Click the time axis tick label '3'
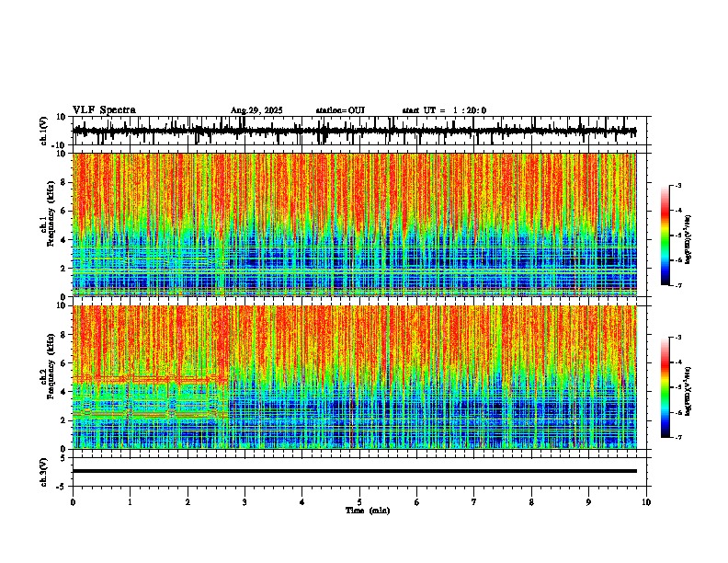The height and width of the screenshot is (563, 728). tap(245, 501)
